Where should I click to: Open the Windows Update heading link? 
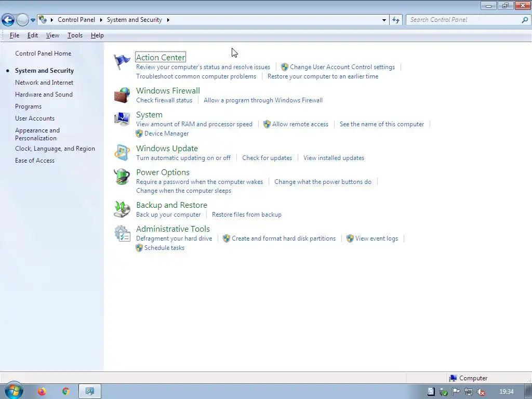(x=167, y=149)
